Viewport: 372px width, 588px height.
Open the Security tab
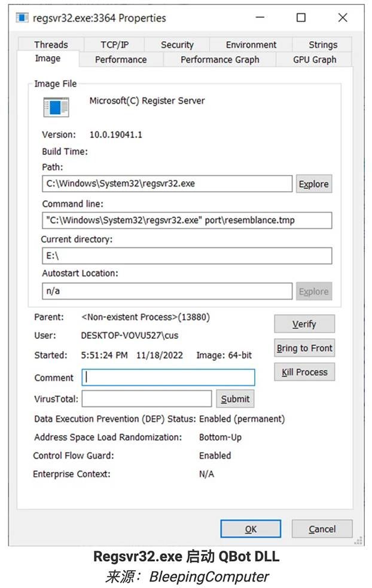(x=177, y=45)
